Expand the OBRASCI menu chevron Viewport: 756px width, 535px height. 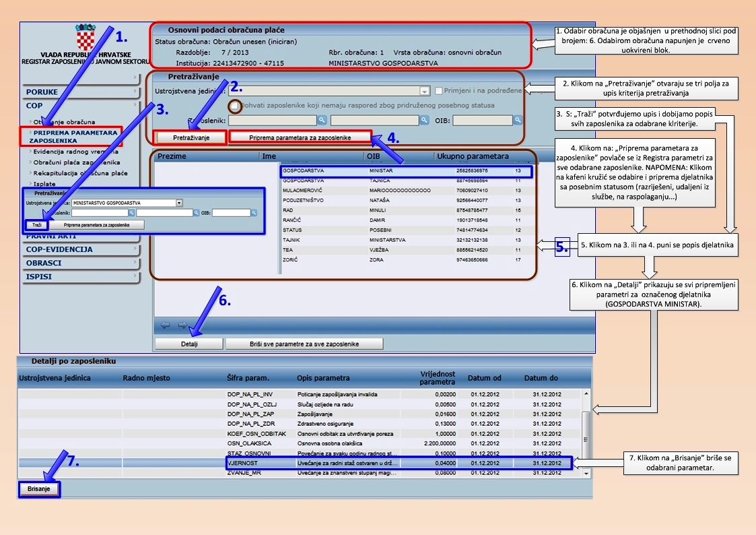click(x=135, y=262)
